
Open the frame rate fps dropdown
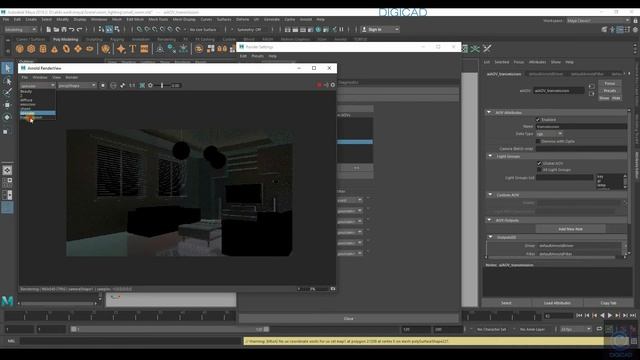tap(576, 329)
